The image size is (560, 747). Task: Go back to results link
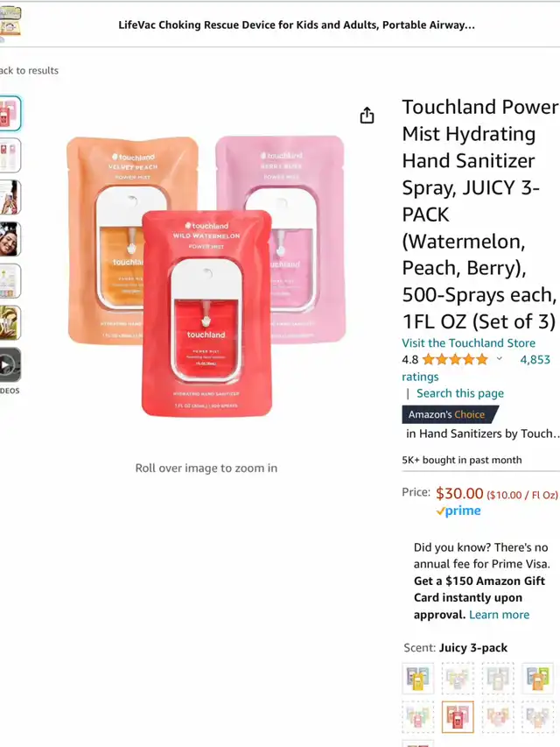point(29,71)
